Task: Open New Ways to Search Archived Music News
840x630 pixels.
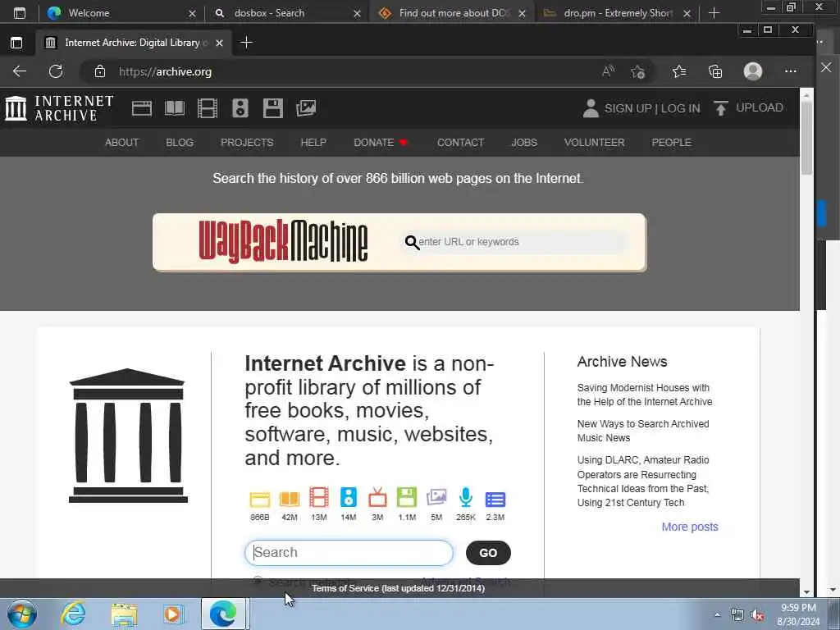Action: (x=643, y=431)
